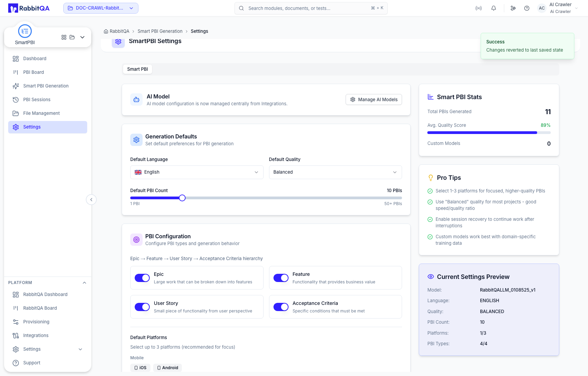This screenshot has height=376, width=588.
Task: Click the Generation Defaults gear icon
Action: (136, 140)
